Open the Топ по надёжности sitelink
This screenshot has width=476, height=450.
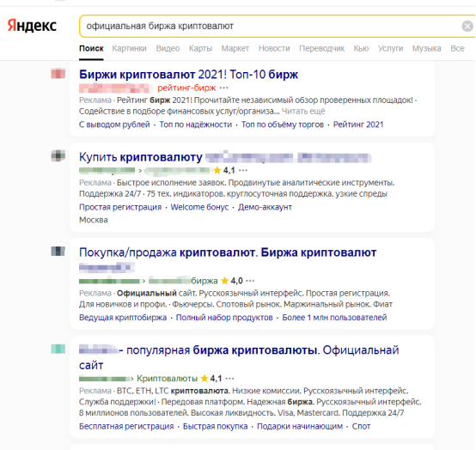pyautogui.click(x=196, y=125)
